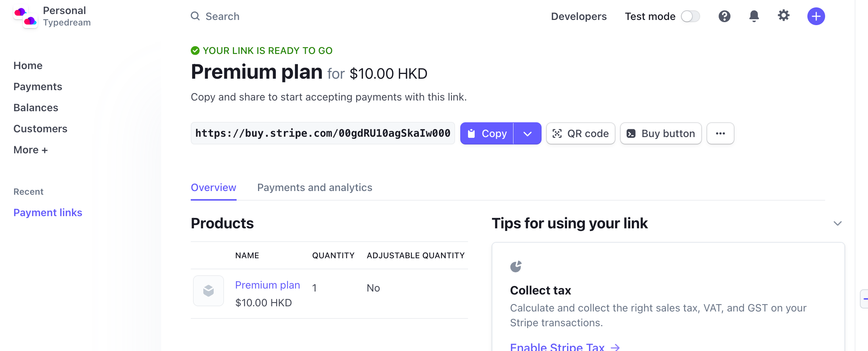Viewport: 868px width, 351px height.
Task: Switch to Payments and analytics tab
Action: pyautogui.click(x=315, y=188)
